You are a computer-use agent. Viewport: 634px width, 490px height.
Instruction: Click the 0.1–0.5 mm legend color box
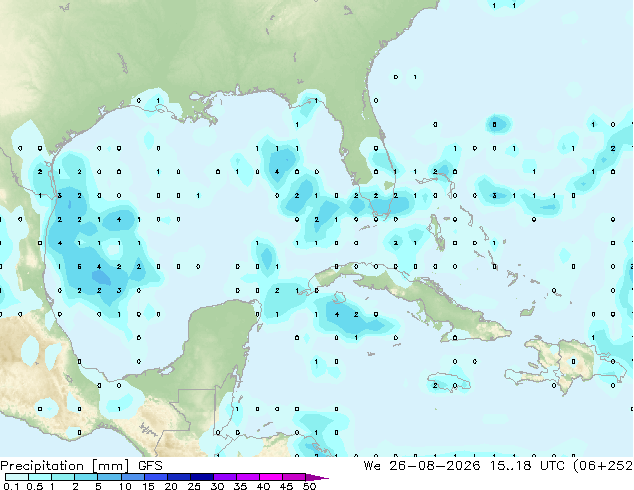[17, 477]
